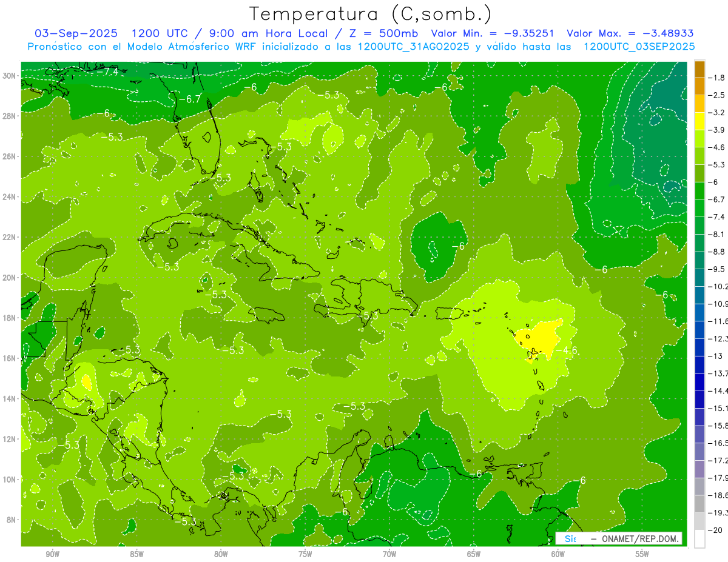Click the '-4.6' contour label beside yellow area

[x=567, y=350]
